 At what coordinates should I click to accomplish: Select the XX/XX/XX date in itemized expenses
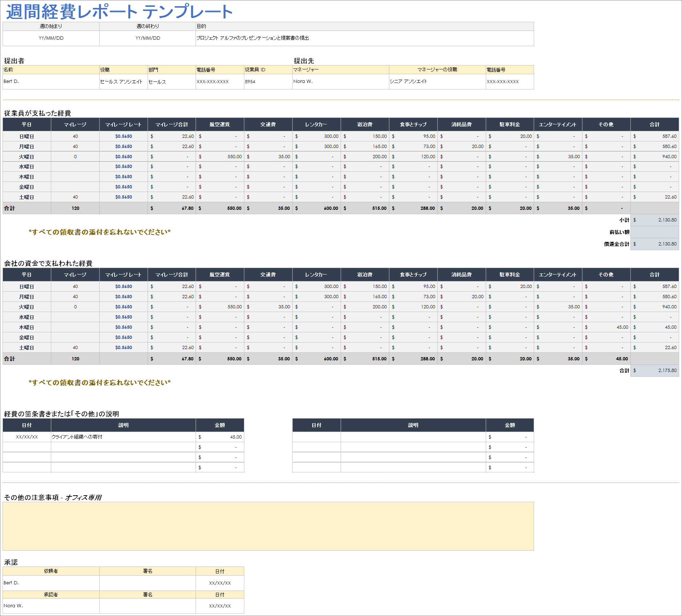(27, 437)
